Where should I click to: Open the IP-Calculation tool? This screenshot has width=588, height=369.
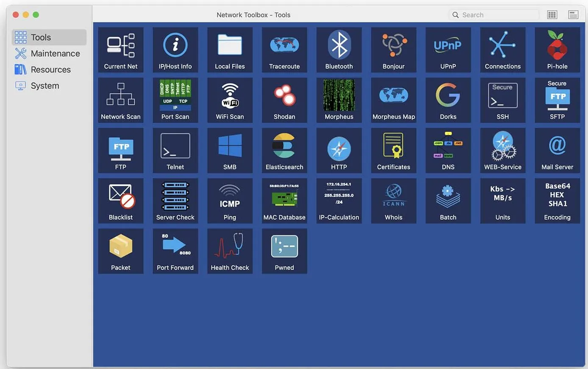coord(339,200)
